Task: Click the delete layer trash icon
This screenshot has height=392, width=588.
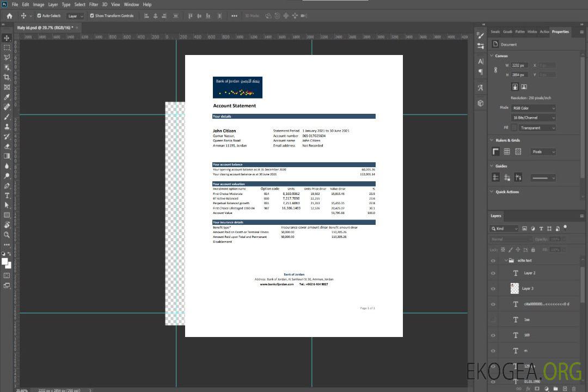Action: (573, 389)
